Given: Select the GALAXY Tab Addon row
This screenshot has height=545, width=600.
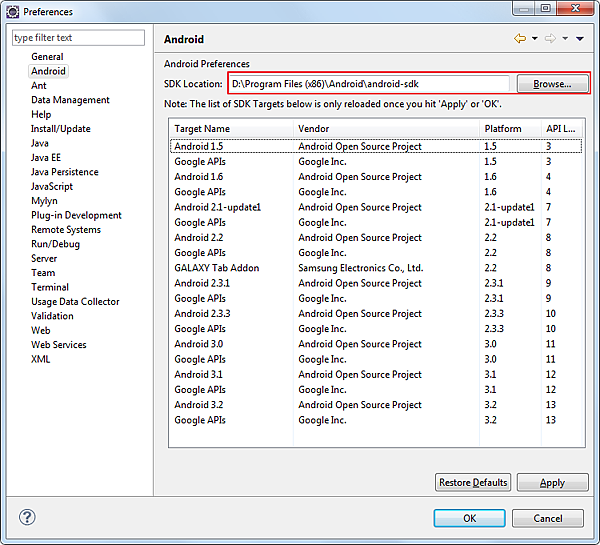Looking at the screenshot, I should click(x=376, y=268).
